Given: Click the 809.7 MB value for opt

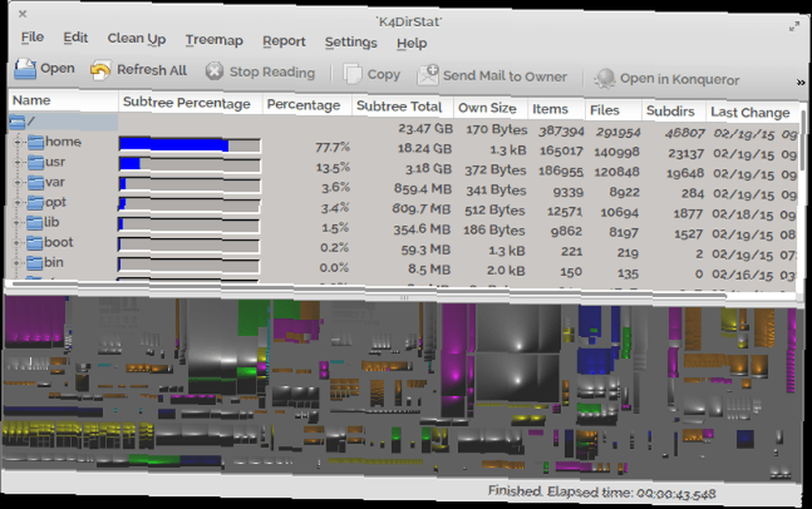Looking at the screenshot, I should click(x=421, y=209).
